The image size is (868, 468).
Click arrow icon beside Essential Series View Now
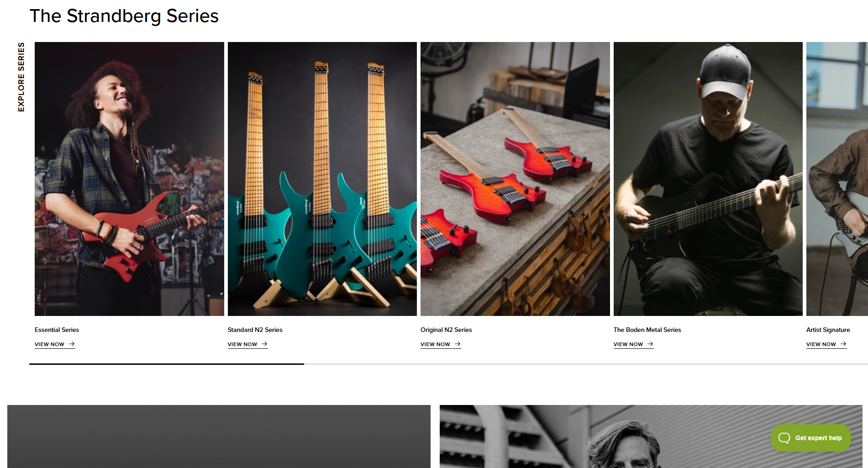click(x=72, y=344)
